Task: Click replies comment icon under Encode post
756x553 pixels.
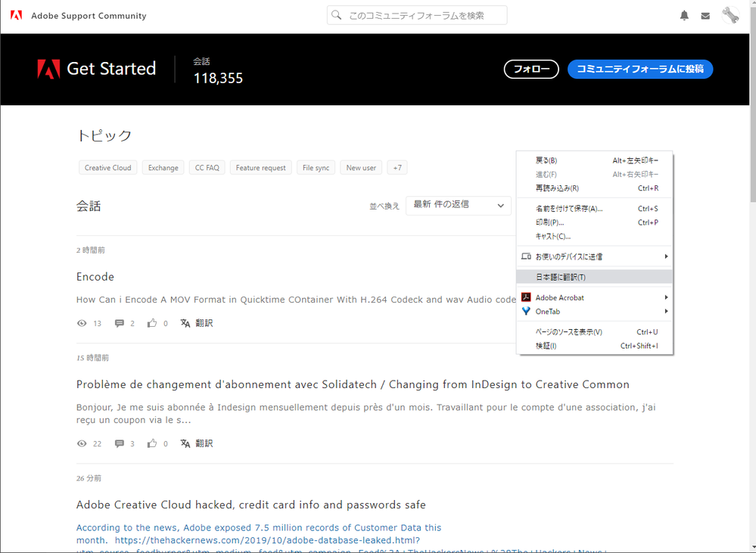Action: [x=119, y=323]
